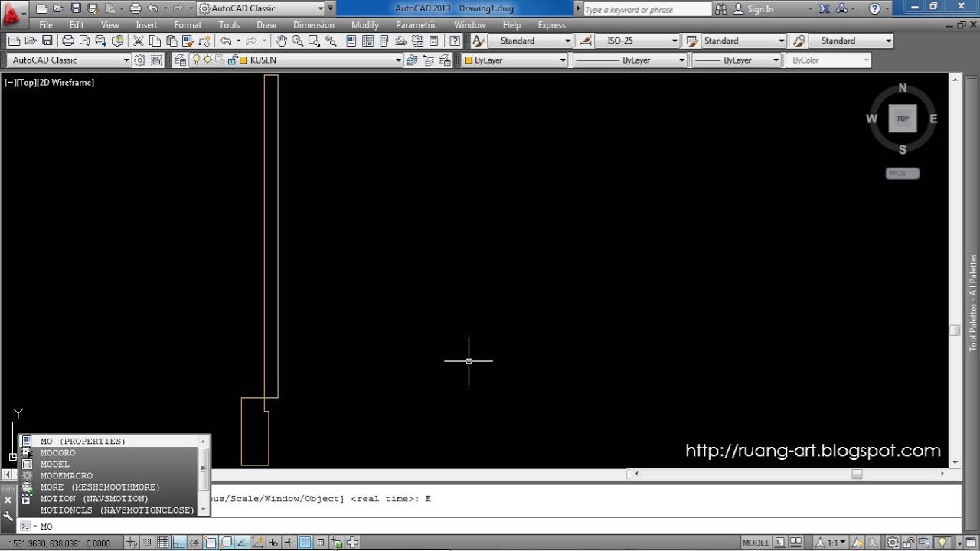The width and height of the screenshot is (980, 551).
Task: Click the keyword search input field
Action: tap(647, 9)
